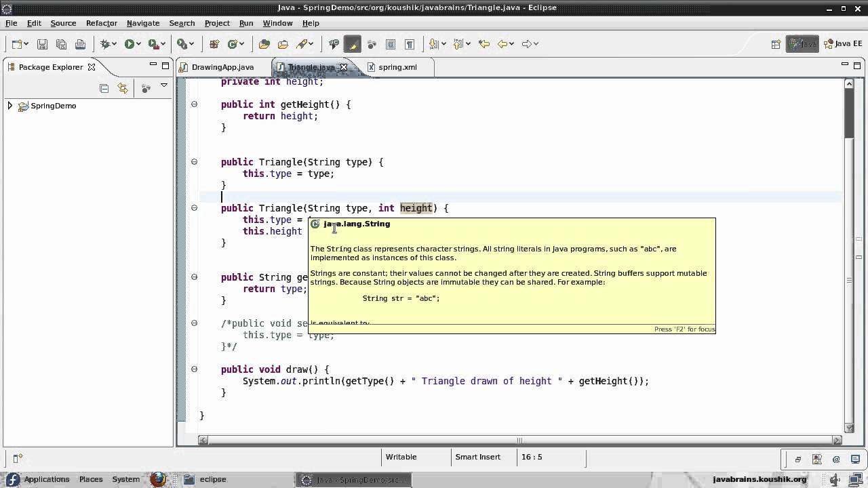The width and height of the screenshot is (868, 488).
Task: Click the New file wizard icon
Action: [x=17, y=44]
